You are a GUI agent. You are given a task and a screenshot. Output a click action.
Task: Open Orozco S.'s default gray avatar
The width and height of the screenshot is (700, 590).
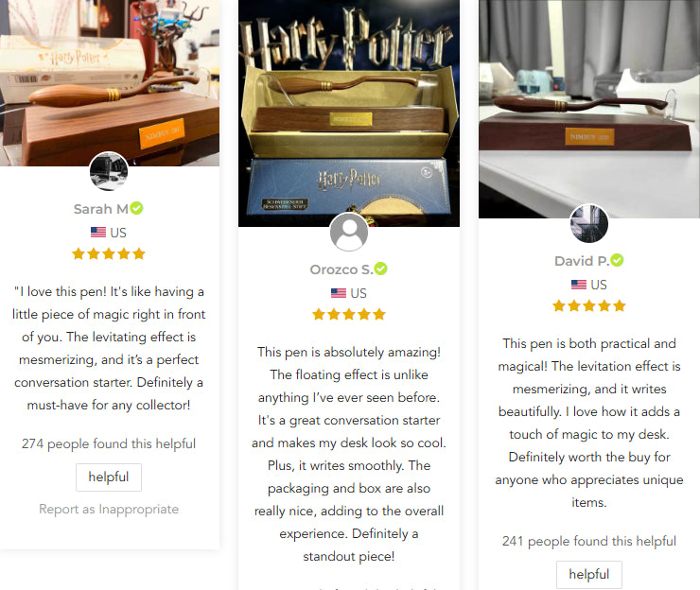(349, 232)
